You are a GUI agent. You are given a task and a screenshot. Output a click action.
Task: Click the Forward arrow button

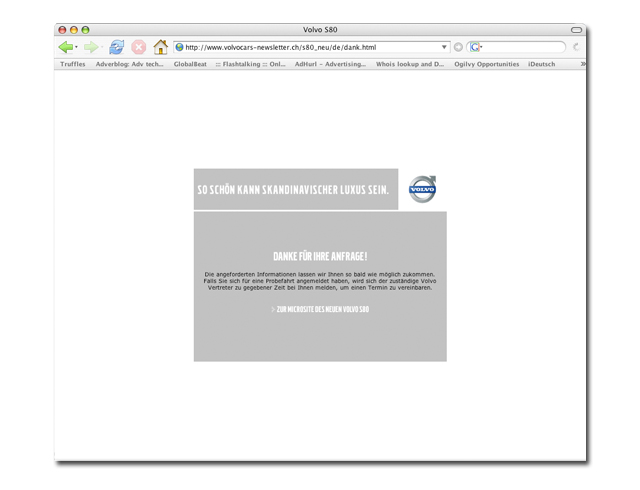(91, 47)
